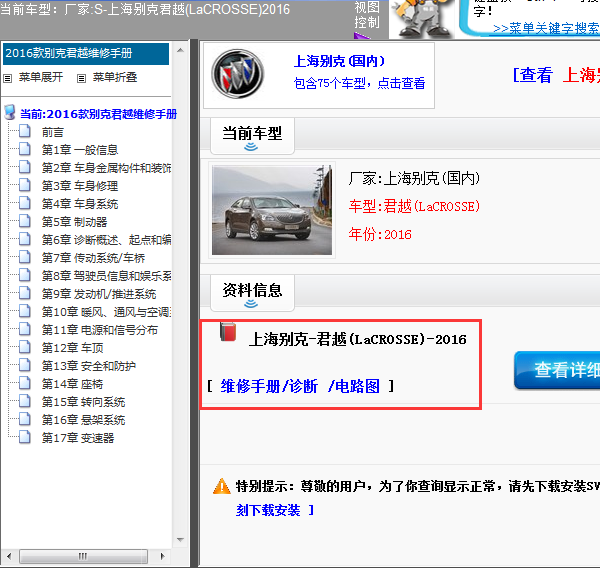Click sidebar scroll down arrow
600x568 pixels.
[180, 540]
